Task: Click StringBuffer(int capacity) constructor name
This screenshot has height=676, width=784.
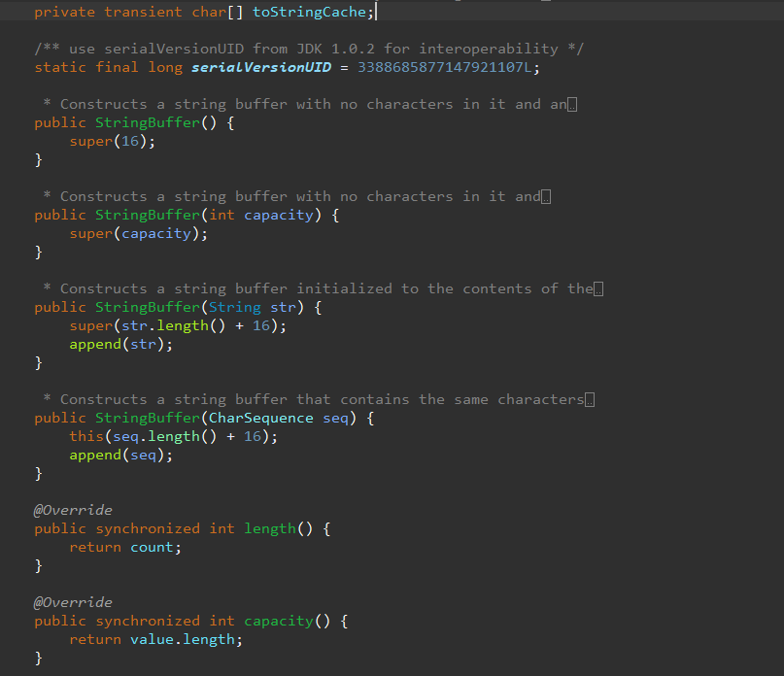Action: [148, 215]
